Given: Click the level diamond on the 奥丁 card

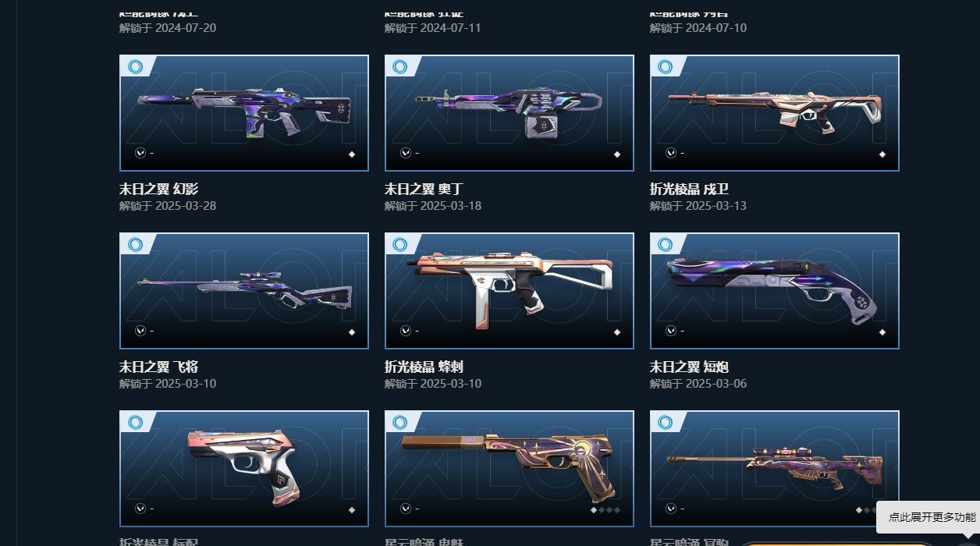Looking at the screenshot, I should click(617, 154).
